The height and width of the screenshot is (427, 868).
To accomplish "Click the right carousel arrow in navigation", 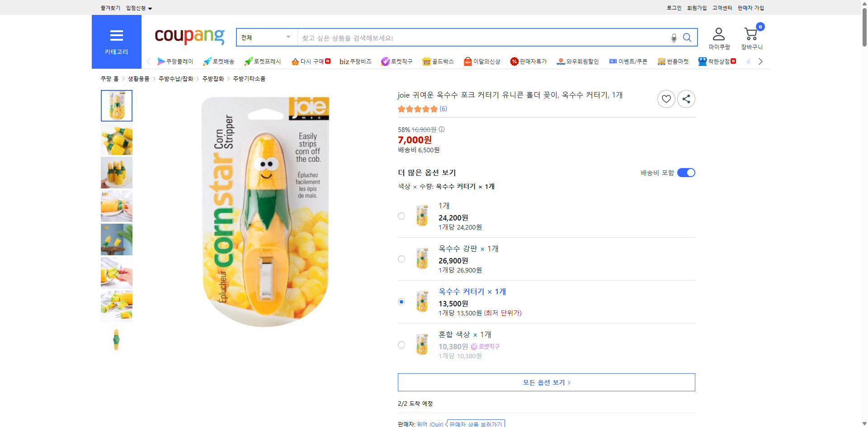I will pos(760,61).
